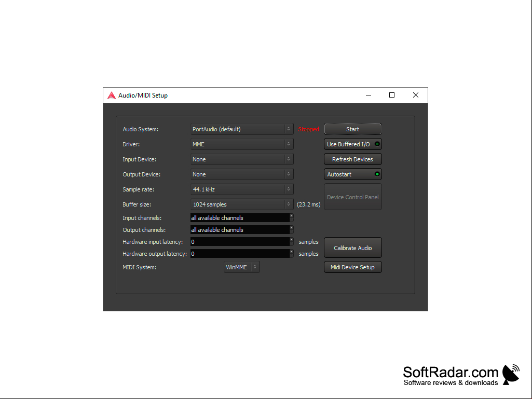Click the 'Buffer size:' label
This screenshot has height=399, width=532.
(x=137, y=204)
